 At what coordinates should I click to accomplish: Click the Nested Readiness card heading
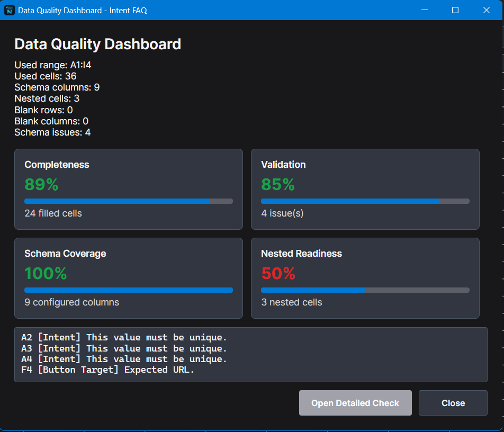[302, 254]
